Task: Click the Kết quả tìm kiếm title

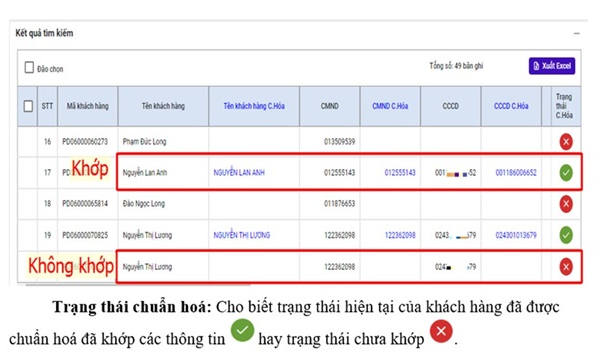Action: [x=44, y=33]
